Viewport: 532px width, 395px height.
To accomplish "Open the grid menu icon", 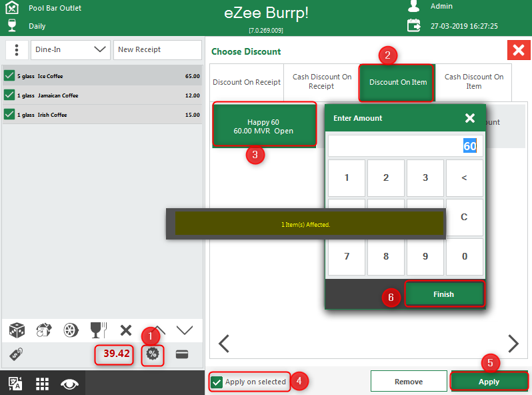I will point(43,384).
